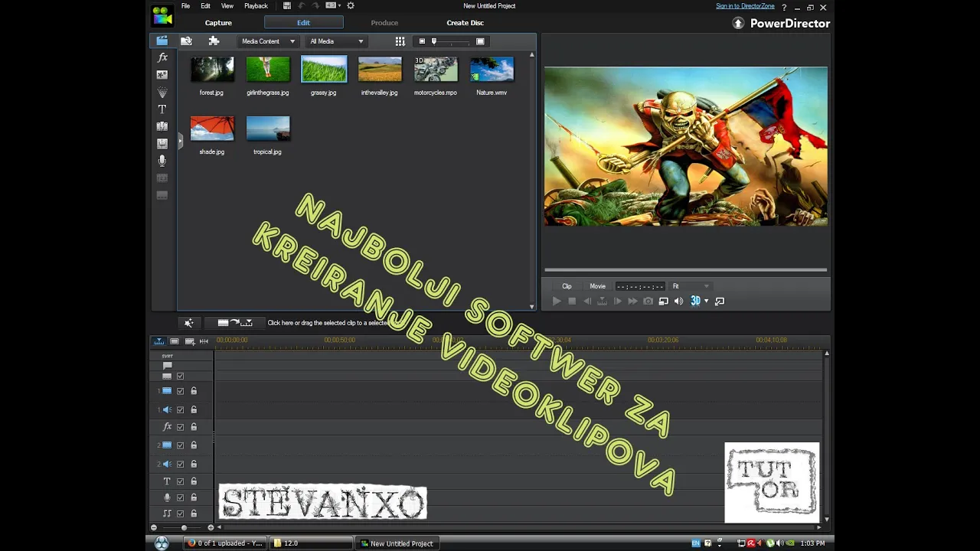The height and width of the screenshot is (551, 980).
Task: Open the Voice-Over Recording Room microphone
Action: pyautogui.click(x=162, y=161)
